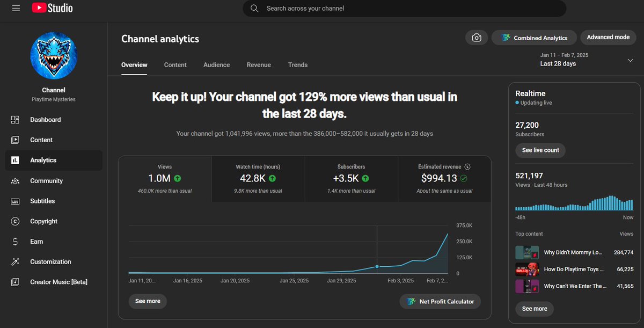
Task: Click the How Do Playtime Toys title
Action: pyautogui.click(x=574, y=269)
